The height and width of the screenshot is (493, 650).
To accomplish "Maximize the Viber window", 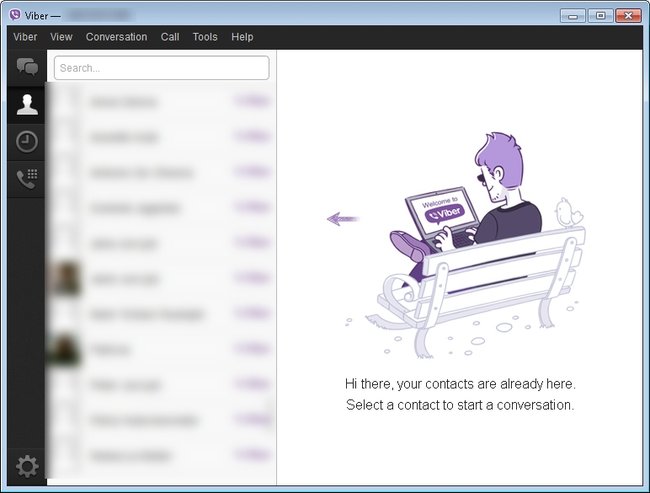I will click(x=601, y=16).
